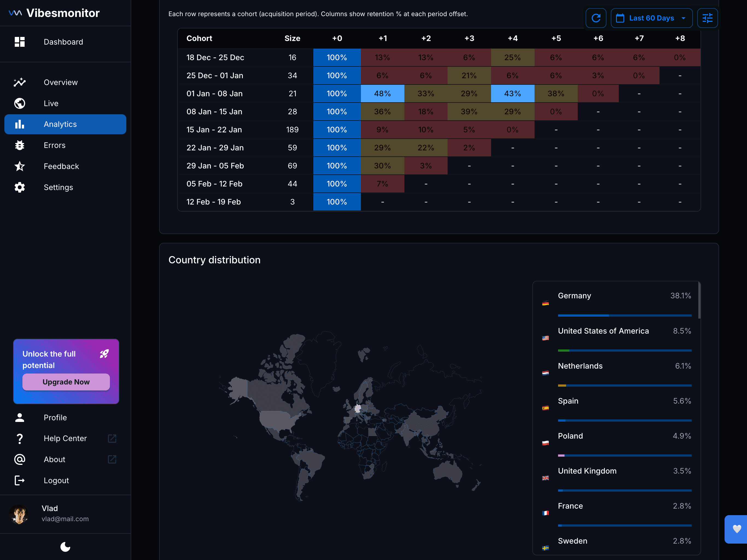The width and height of the screenshot is (747, 560).
Task: Click the country list scrollbar
Action: pos(699,301)
